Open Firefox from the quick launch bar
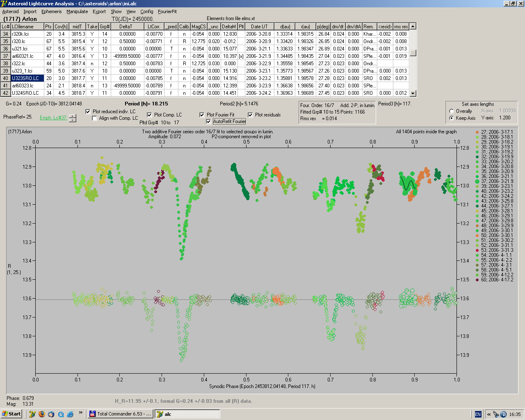Image resolution: width=525 pixels, height=420 pixels. 42,414
